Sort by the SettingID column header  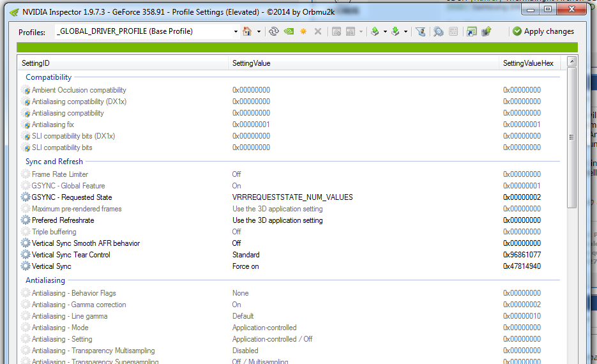click(123, 63)
